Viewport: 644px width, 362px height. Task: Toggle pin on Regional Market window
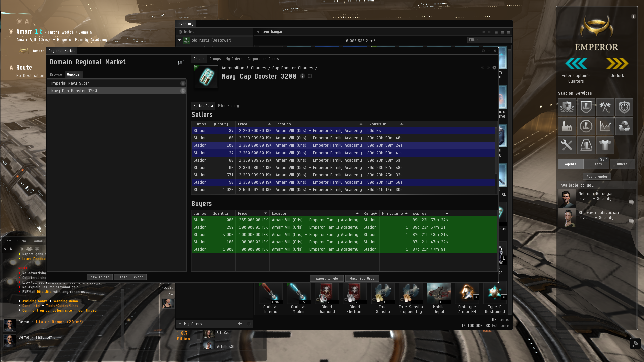tap(483, 51)
